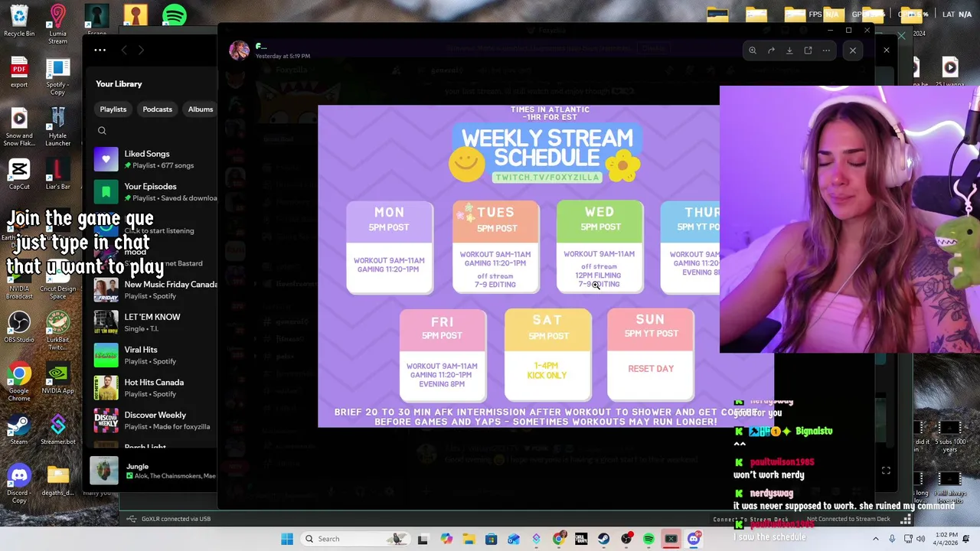Screen dimensions: 980x551
Task: Filter library by Playlists
Action: [113, 109]
